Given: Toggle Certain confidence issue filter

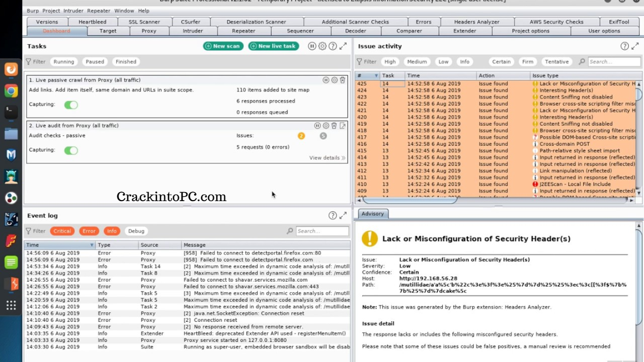Looking at the screenshot, I should coord(501,62).
